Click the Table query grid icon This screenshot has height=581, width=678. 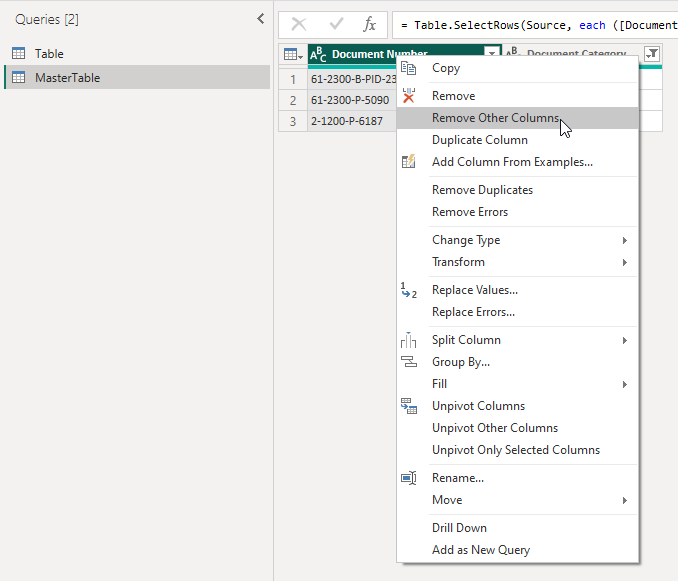pyautogui.click(x=19, y=53)
